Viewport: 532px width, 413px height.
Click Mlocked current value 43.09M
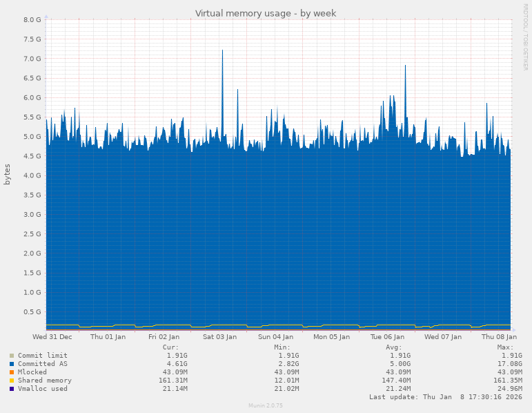[x=175, y=372]
